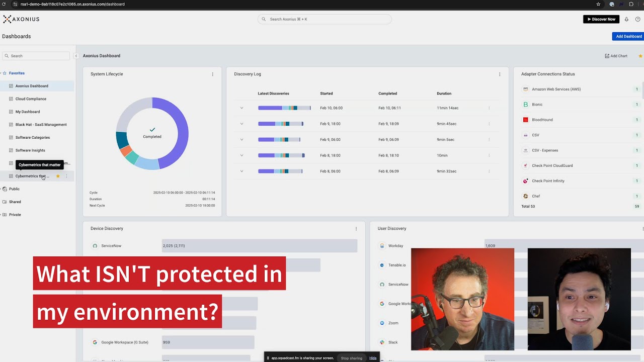Click the dashboard favorite star near Add Chart
Screen dimensions: 644x362
click(640, 56)
